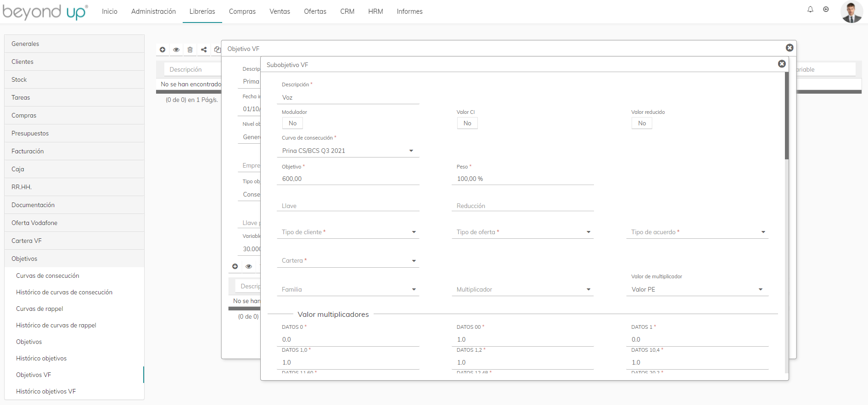Image resolution: width=868 pixels, height=405 pixels.
Task: Open the Multiplicador dropdown
Action: point(522,289)
